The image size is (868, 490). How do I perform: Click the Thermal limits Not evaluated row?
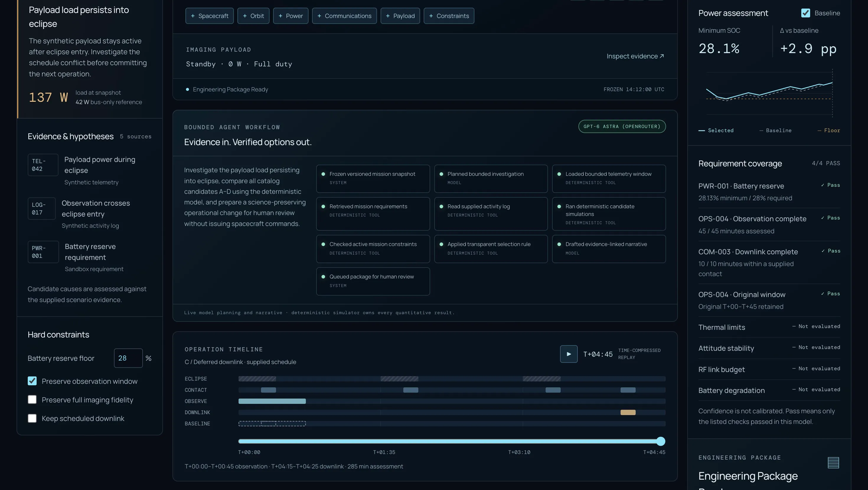[769, 327]
